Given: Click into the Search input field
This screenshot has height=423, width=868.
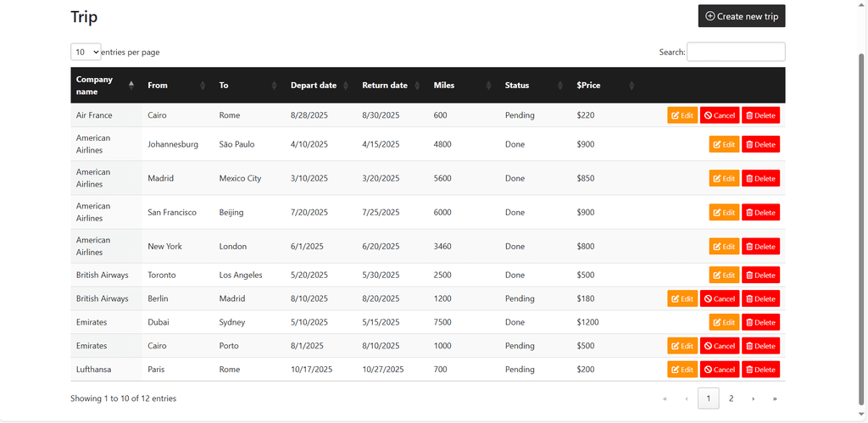Looking at the screenshot, I should point(735,52).
